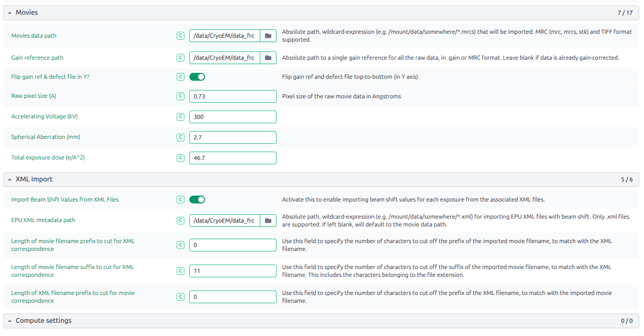Click the Movies data path label
Screen dimensions: 644x336
(34, 36)
